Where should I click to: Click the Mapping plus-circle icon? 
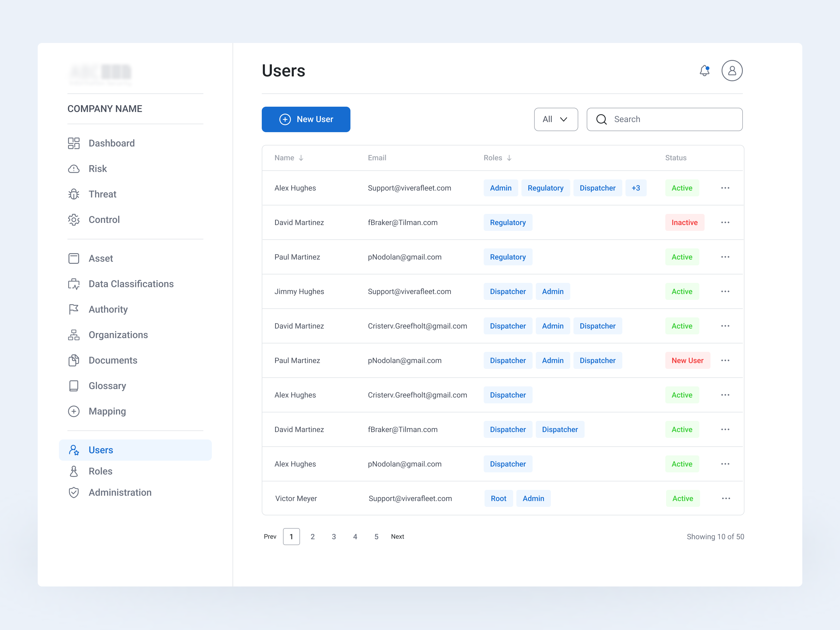[x=74, y=411]
